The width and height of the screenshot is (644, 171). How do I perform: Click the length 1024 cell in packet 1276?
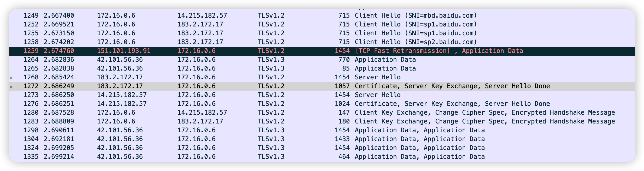point(342,103)
